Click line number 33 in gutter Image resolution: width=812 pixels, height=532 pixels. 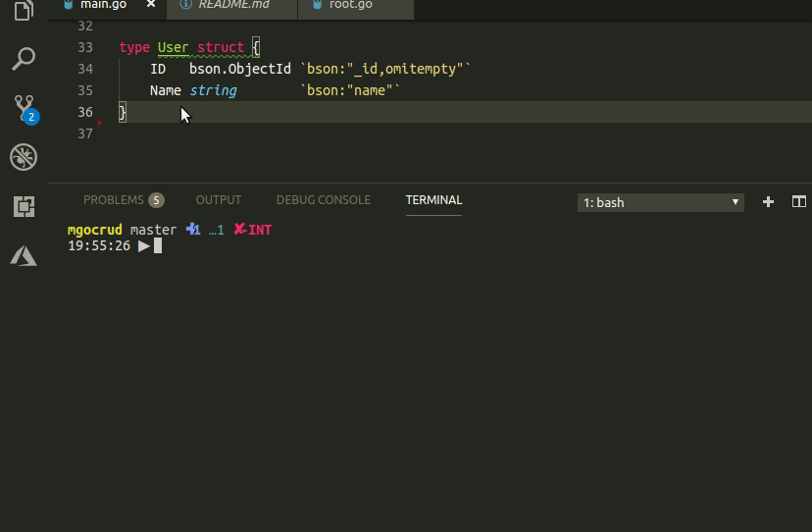click(x=85, y=47)
